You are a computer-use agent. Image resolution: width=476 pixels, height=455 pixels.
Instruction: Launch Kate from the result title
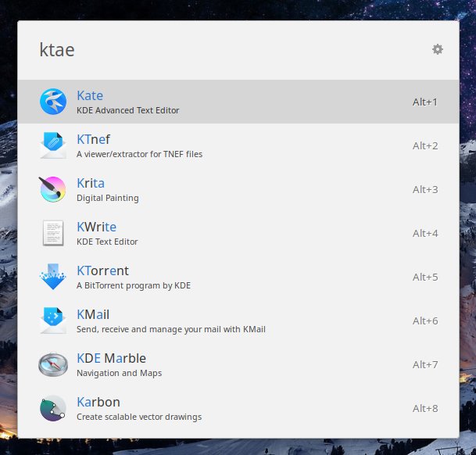coord(90,95)
